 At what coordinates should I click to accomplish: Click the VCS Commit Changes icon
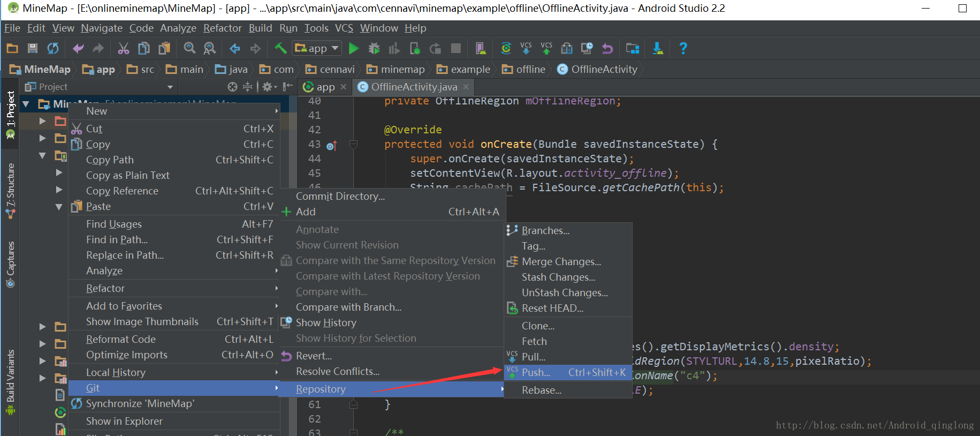pyautogui.click(x=546, y=49)
